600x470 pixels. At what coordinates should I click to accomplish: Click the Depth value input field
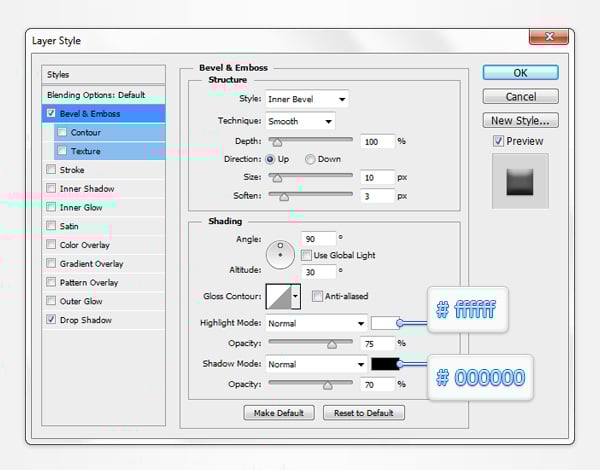coord(377,141)
